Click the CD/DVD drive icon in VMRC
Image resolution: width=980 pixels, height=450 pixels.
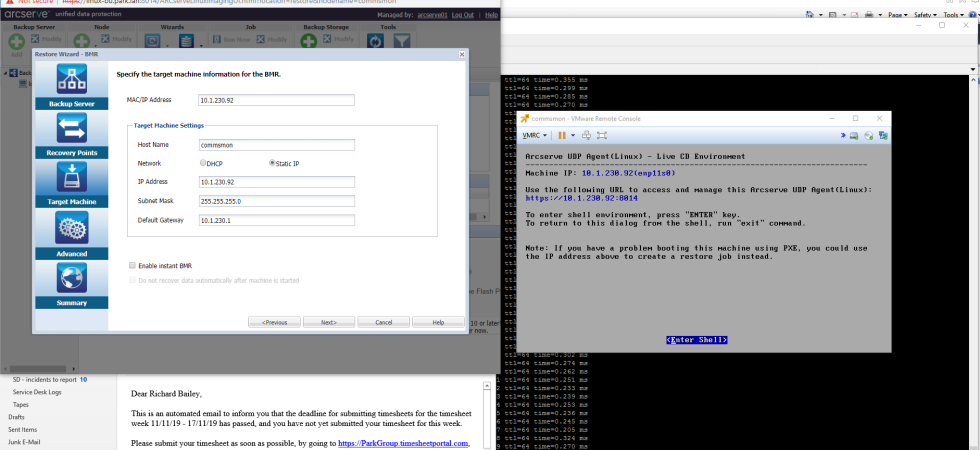[869, 135]
